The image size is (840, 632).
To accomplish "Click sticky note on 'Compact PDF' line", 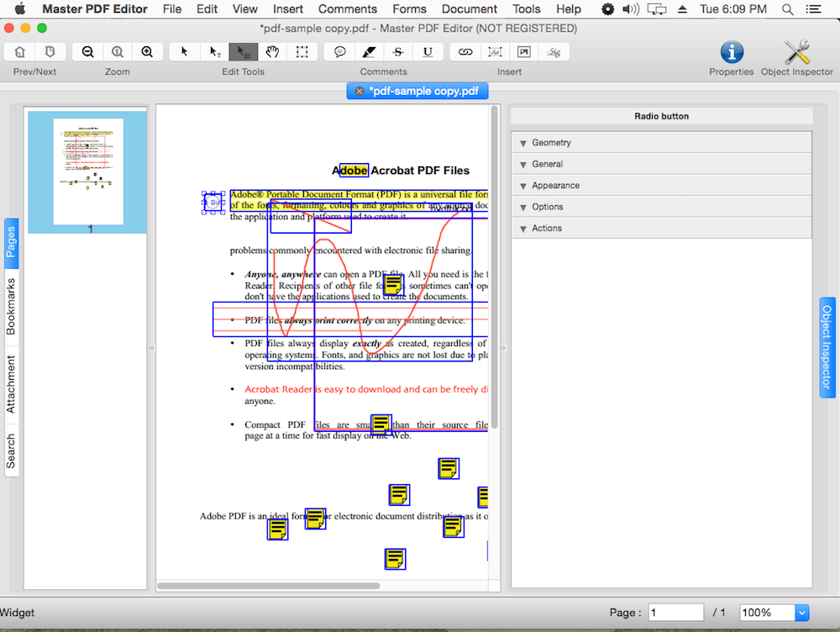I will point(381,424).
